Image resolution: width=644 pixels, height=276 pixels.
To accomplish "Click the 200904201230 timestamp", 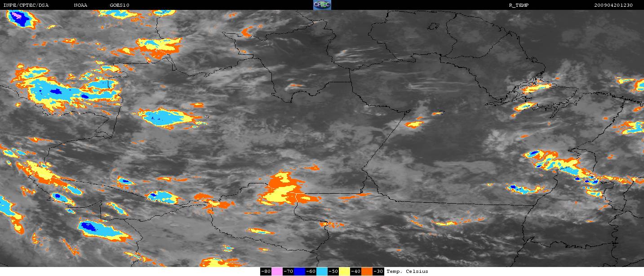I will tap(613, 5).
